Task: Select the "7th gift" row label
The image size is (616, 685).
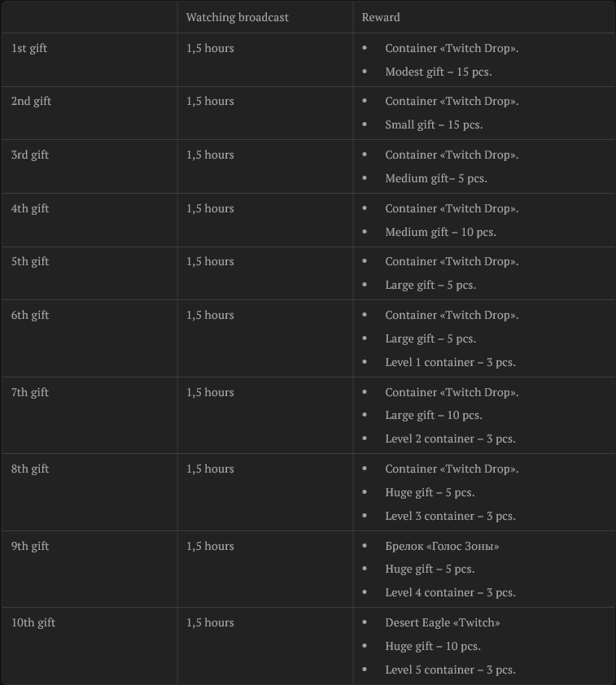Action: pos(30,392)
